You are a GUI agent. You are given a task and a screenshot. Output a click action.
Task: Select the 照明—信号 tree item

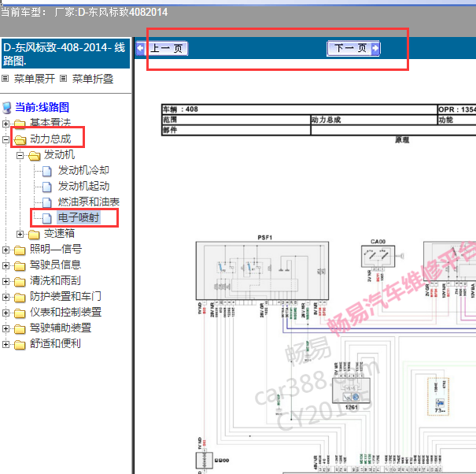[x=56, y=249]
